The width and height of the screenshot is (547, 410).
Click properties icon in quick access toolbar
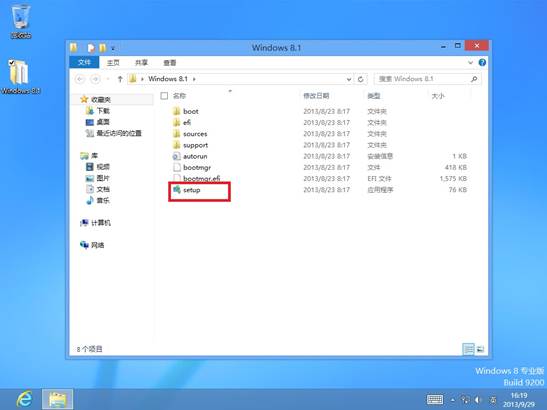(91, 48)
